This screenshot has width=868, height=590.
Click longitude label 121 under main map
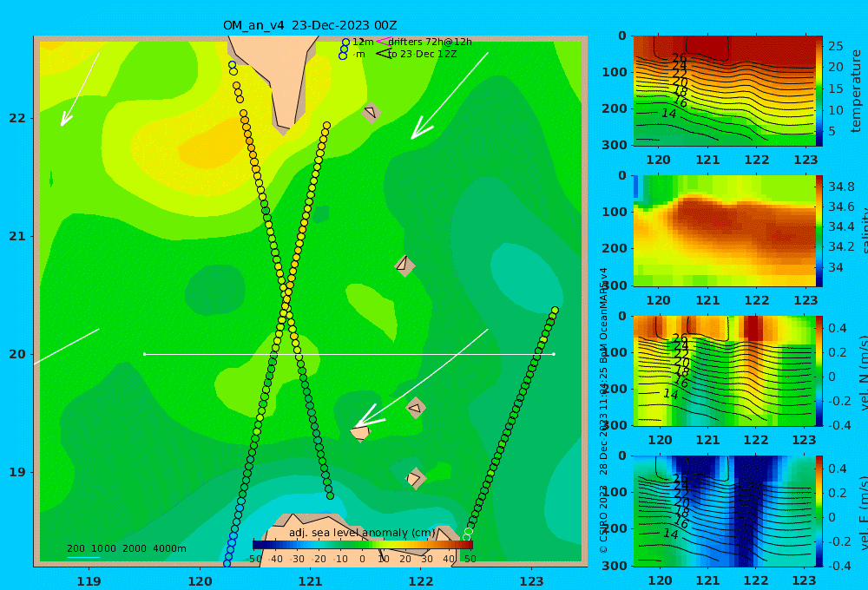click(x=310, y=581)
